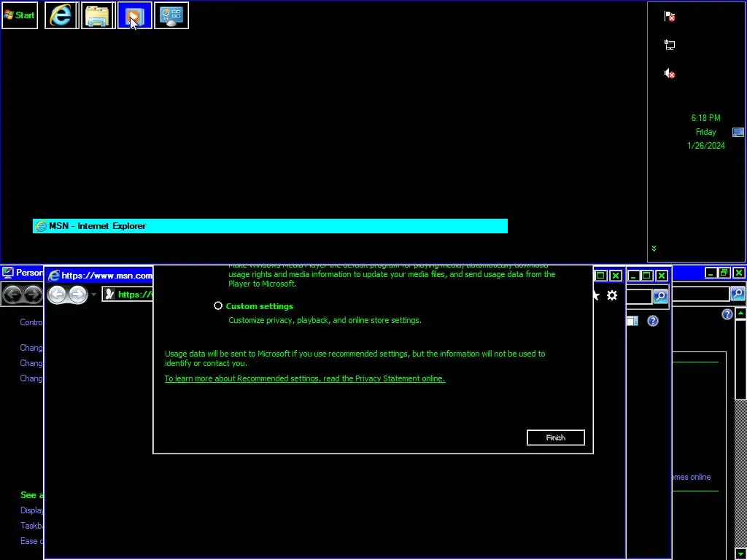Viewport: 747px width, 560px height.
Task: Click the Personalization window title icon
Action: pyautogui.click(x=7, y=273)
